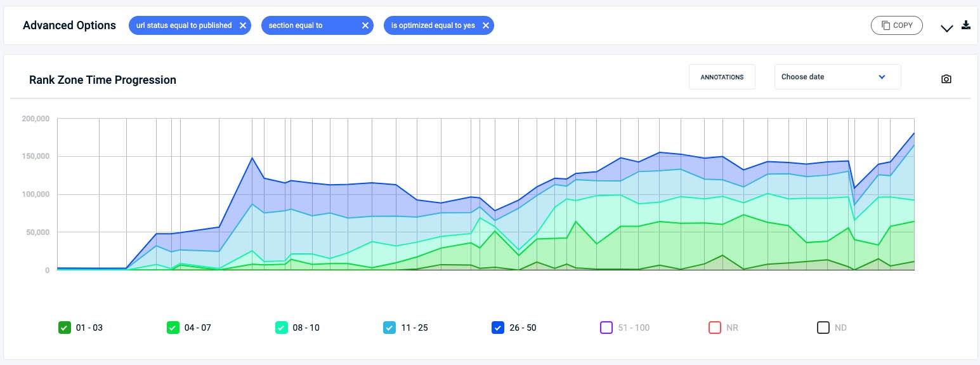Enable the 51 - 100 rank zone
This screenshot has height=365, width=980.
coord(606,328)
